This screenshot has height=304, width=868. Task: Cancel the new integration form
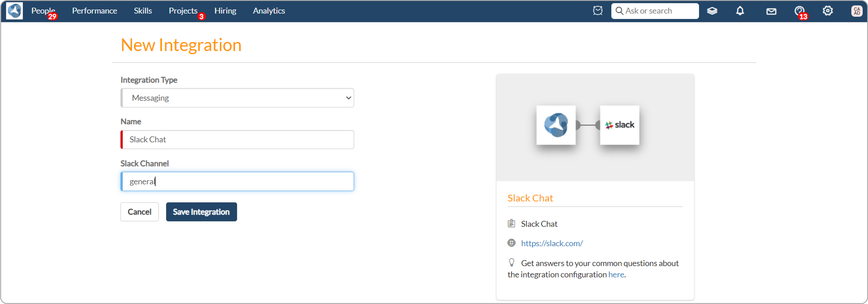pos(139,212)
